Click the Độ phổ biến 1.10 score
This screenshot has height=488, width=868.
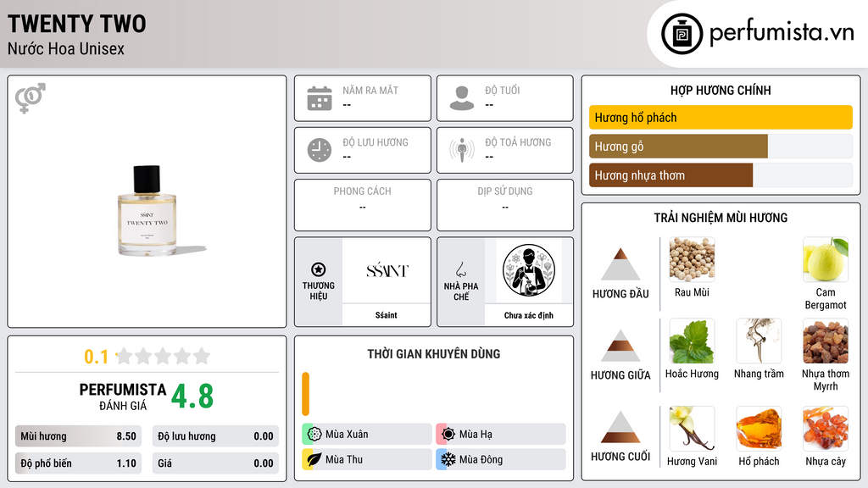(x=79, y=463)
